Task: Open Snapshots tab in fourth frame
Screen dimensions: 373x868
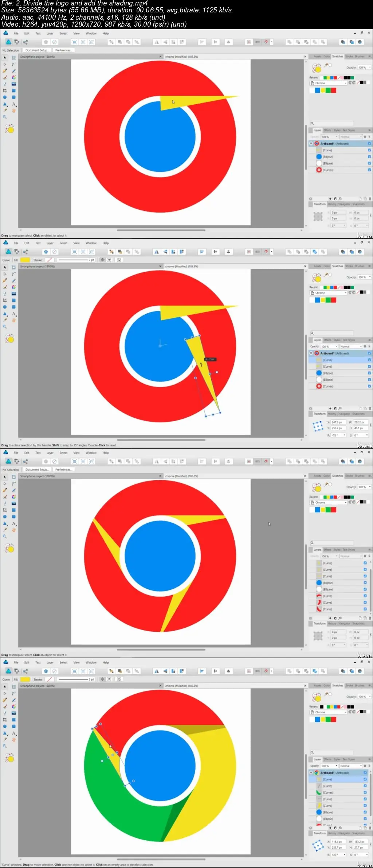Action: (x=358, y=833)
